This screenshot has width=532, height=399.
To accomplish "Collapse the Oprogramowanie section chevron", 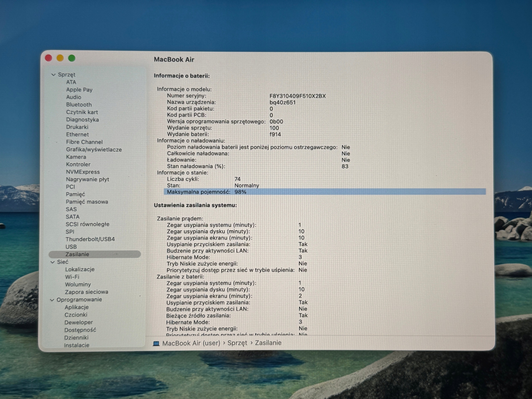I will pos(52,300).
